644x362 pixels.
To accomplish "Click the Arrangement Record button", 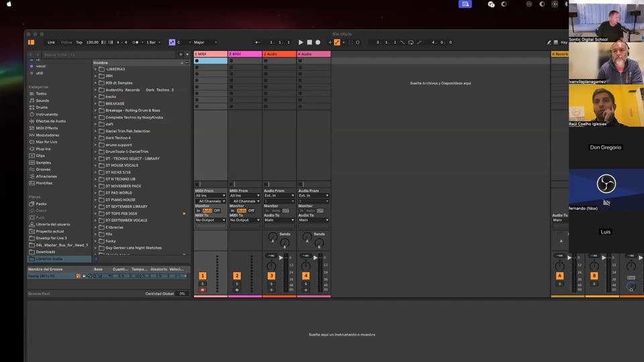I will 318,42.
